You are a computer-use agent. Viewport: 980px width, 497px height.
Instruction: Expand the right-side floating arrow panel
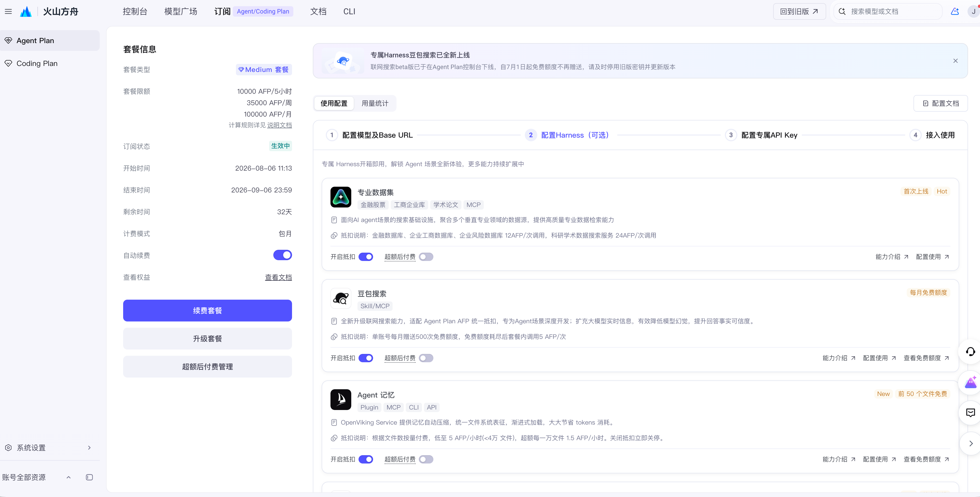click(x=971, y=444)
